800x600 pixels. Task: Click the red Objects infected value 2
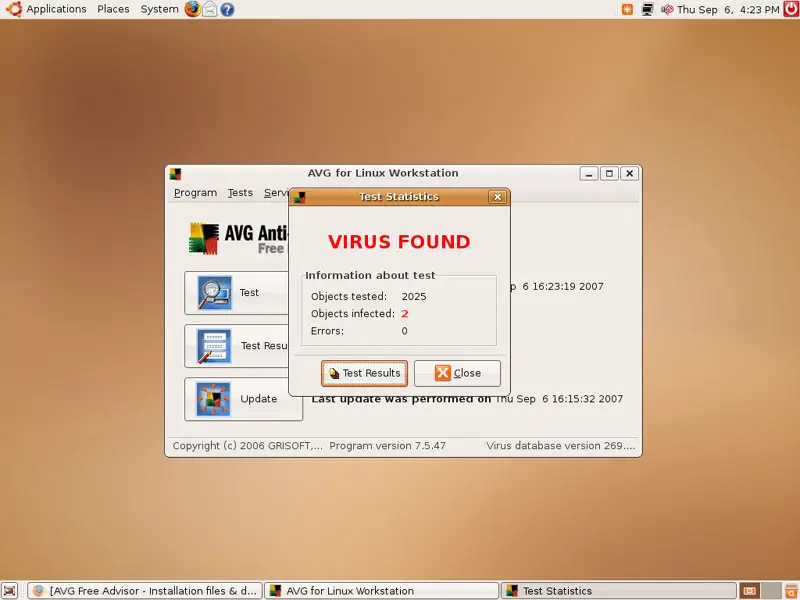pos(405,314)
